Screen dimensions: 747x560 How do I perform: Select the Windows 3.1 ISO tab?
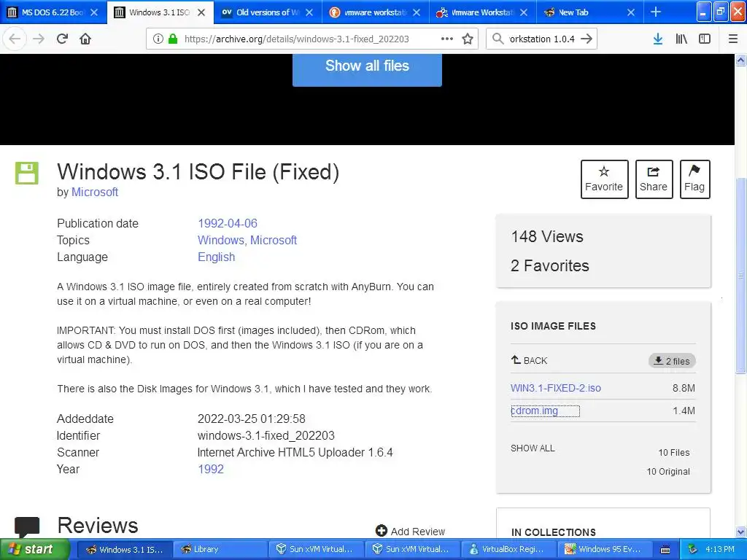[159, 12]
